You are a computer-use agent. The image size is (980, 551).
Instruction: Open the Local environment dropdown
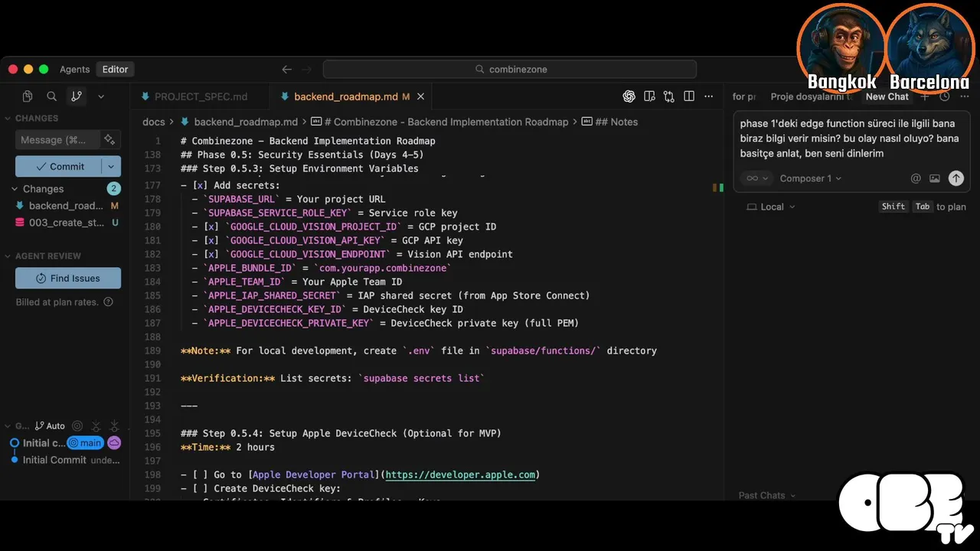771,207
